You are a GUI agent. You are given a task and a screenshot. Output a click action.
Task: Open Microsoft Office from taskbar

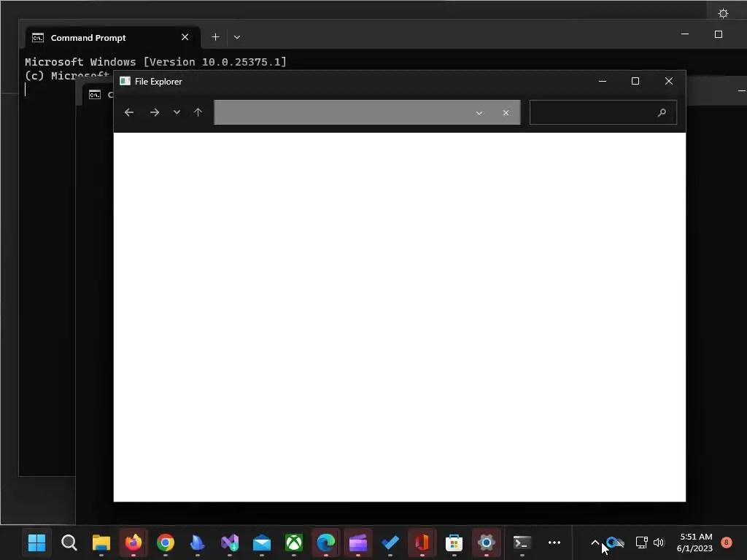pos(422,542)
